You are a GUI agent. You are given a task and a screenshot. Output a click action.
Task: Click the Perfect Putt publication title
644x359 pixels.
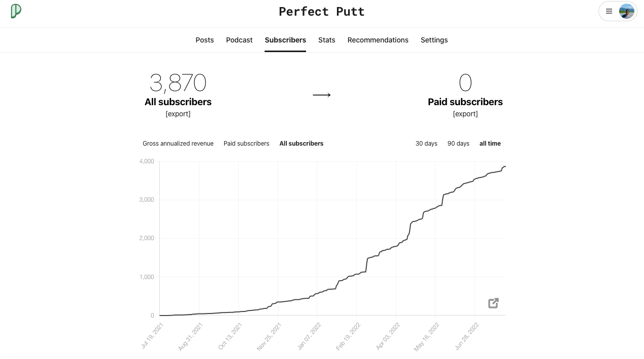pyautogui.click(x=322, y=12)
